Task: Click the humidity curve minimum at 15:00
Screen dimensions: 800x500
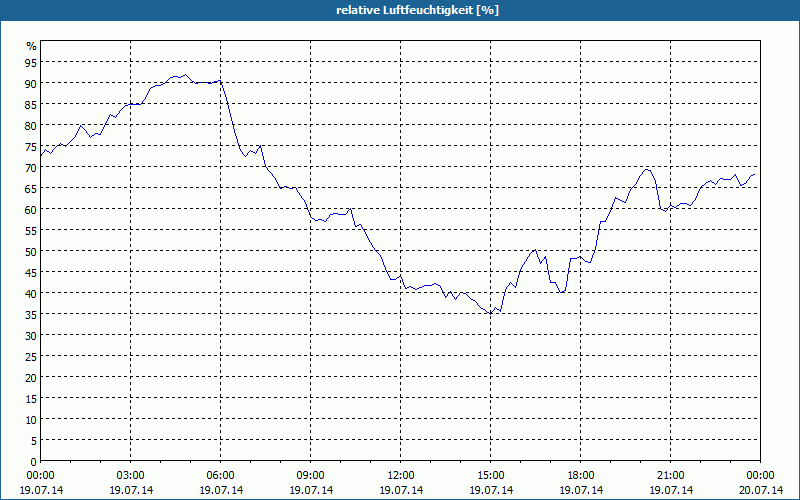Action: tap(490, 314)
